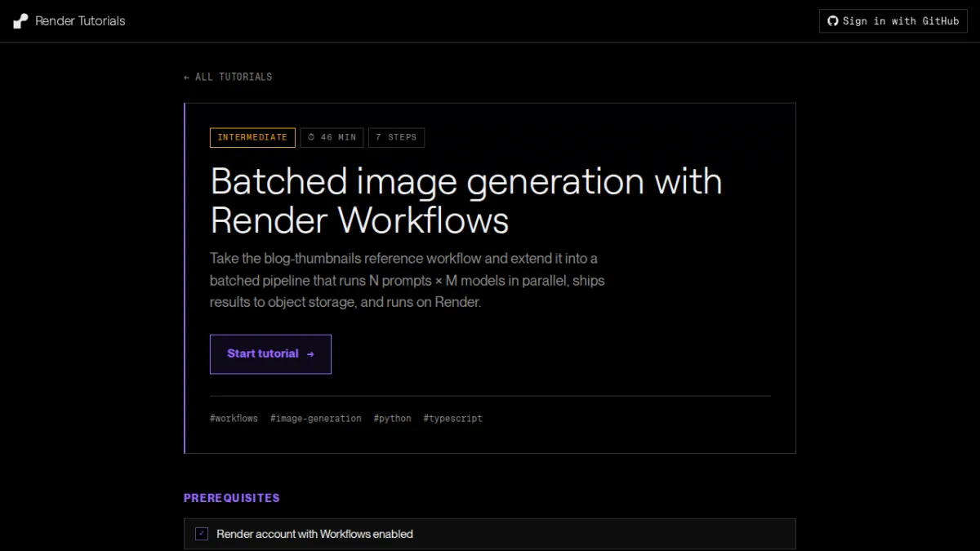Click the arrow icon in Start tutorial

310,354
